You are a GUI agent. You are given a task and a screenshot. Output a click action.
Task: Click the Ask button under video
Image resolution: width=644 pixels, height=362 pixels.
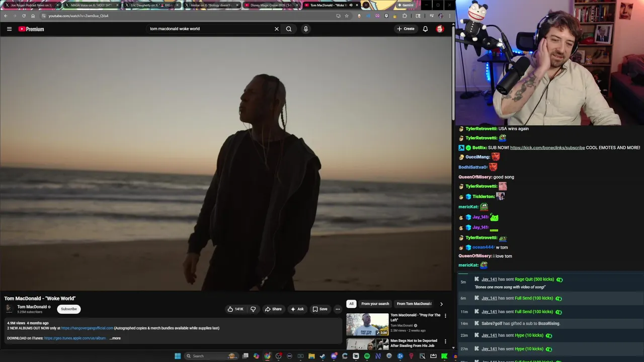click(x=297, y=309)
